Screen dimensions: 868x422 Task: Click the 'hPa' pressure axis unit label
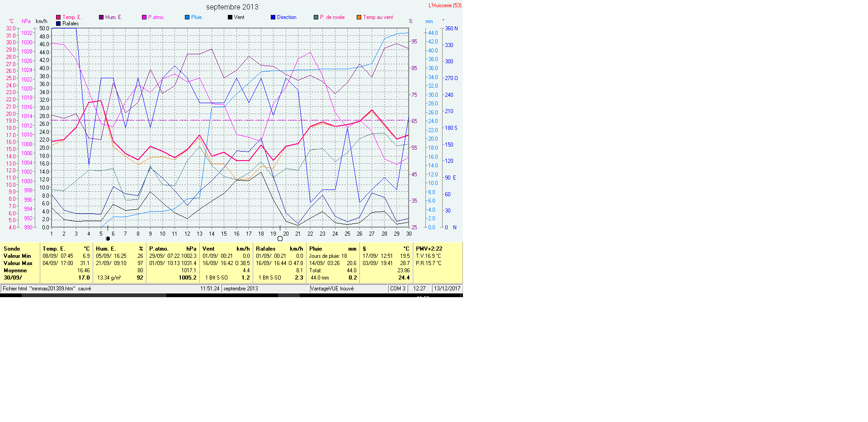tap(26, 21)
